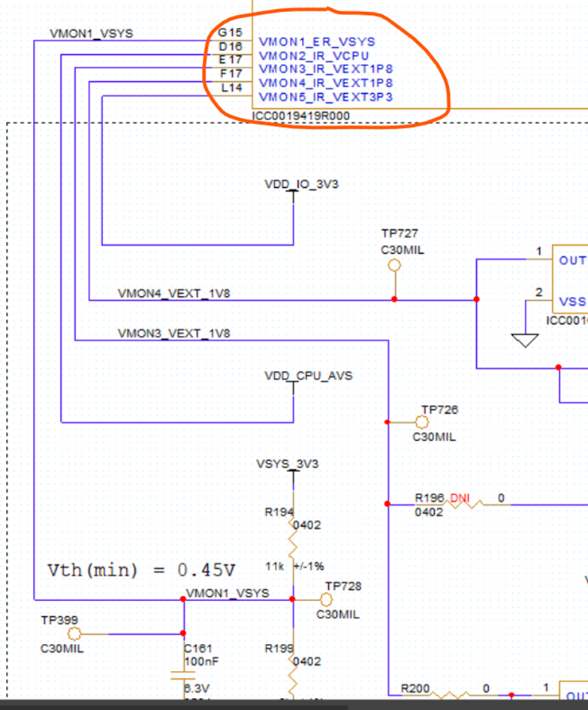Click the C161 designator label
Viewport: 588px width, 710px height.
pos(198,648)
